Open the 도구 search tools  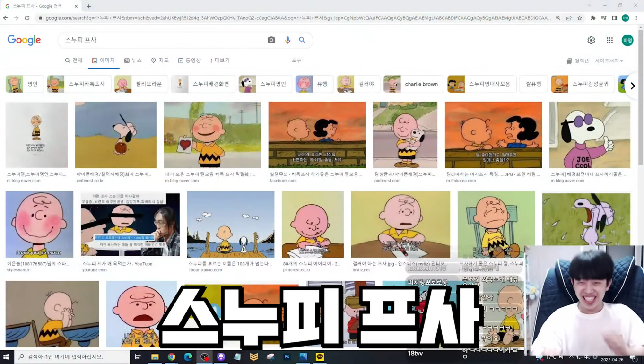point(296,61)
